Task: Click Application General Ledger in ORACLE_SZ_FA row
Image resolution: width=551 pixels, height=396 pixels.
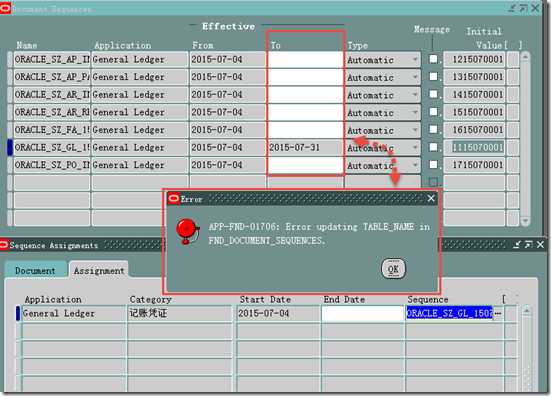Action: pyautogui.click(x=140, y=130)
